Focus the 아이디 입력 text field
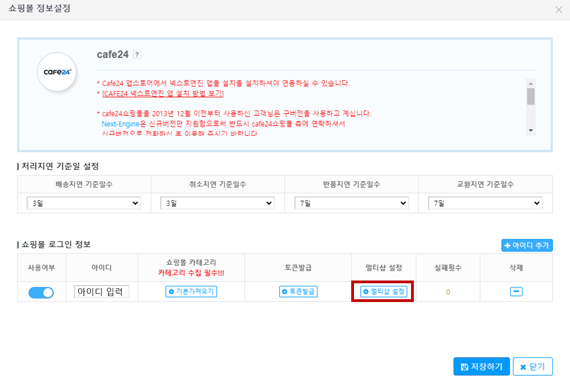This screenshot has width=570, height=392. 102,291
